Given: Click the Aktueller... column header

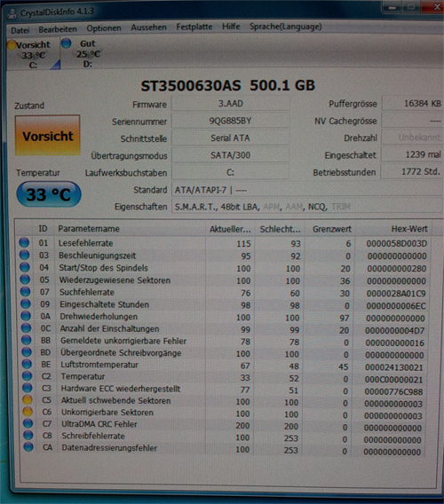Looking at the screenshot, I should pyautogui.click(x=230, y=229).
